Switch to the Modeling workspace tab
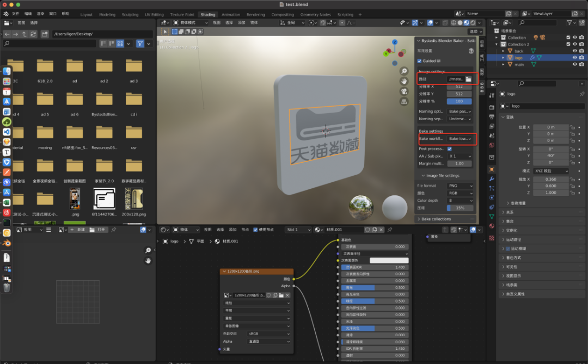Image resolution: width=588 pixels, height=364 pixels. tap(107, 15)
